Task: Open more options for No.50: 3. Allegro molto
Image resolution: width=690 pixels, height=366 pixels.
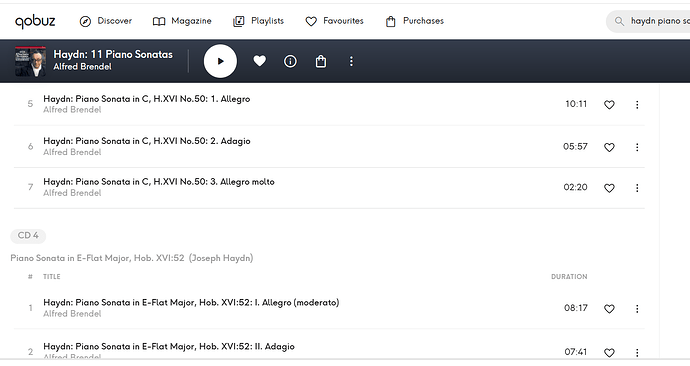Action: 637,188
